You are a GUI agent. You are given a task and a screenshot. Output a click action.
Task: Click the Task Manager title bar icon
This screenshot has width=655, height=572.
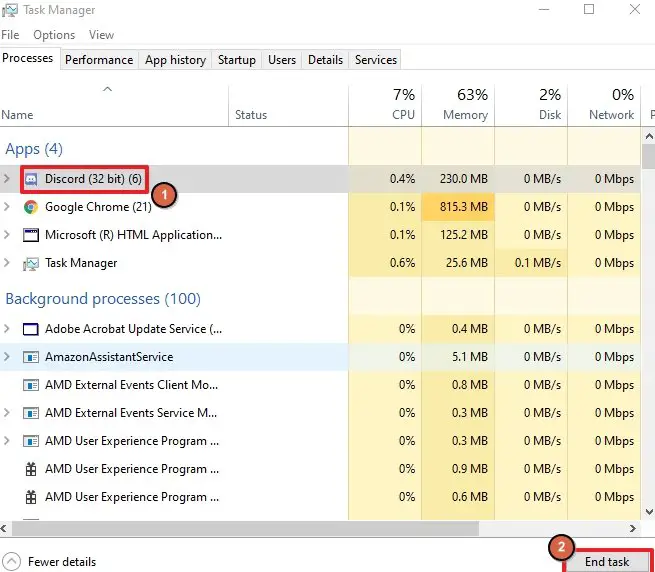(x=9, y=10)
